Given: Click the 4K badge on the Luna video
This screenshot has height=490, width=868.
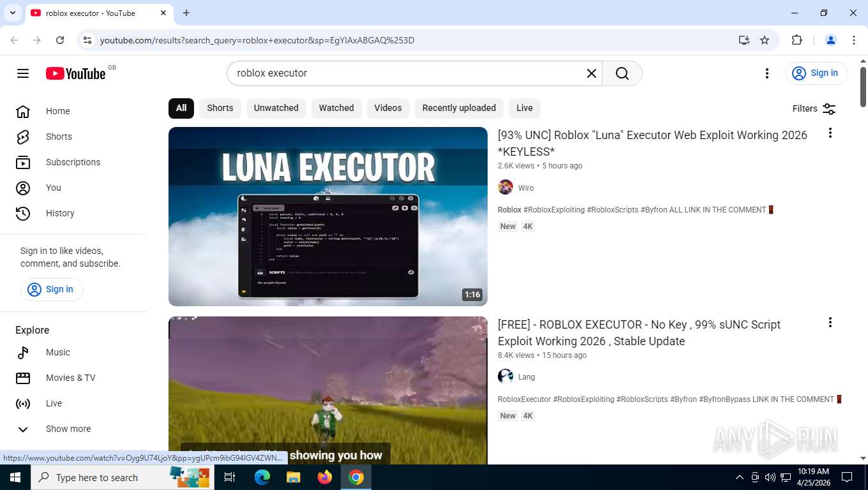Looking at the screenshot, I should click(x=528, y=226).
